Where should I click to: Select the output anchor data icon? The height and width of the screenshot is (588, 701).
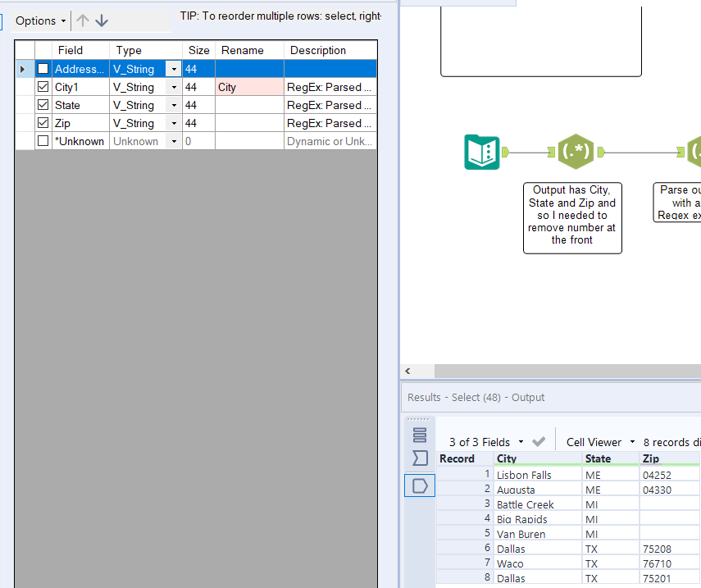click(x=420, y=486)
